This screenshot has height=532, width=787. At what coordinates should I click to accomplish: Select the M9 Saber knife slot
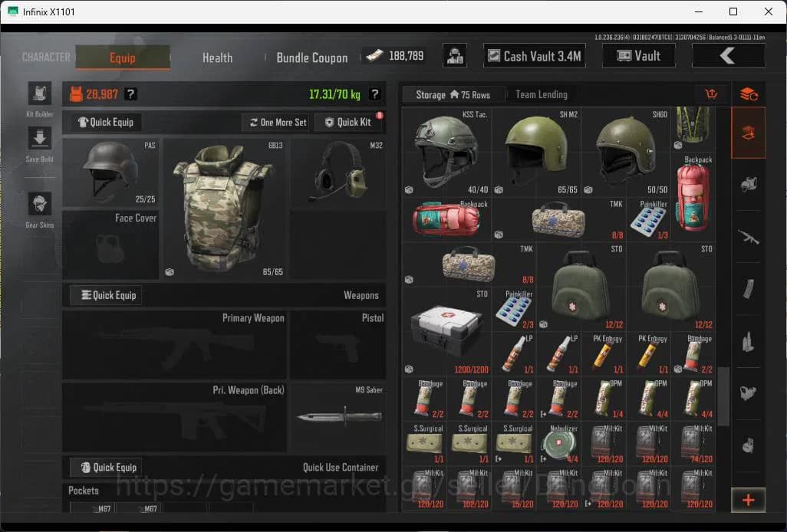tap(339, 417)
